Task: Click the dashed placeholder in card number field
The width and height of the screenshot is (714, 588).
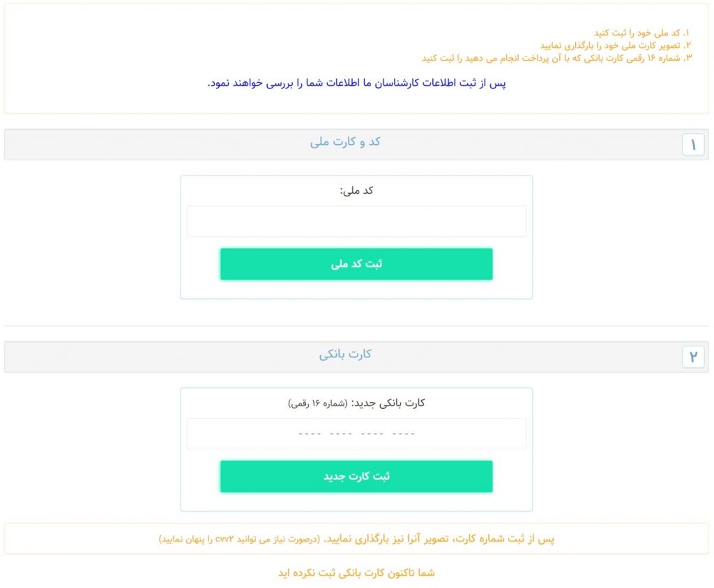Action: coord(356,434)
